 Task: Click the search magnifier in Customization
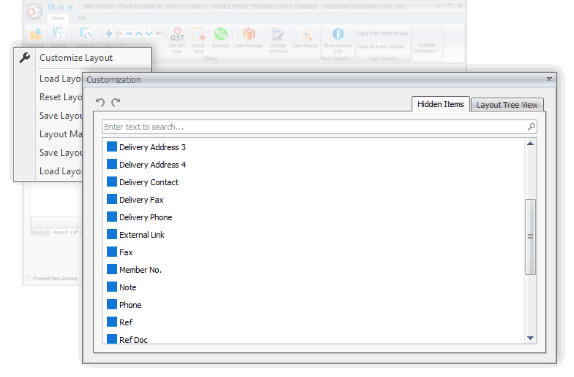point(531,127)
